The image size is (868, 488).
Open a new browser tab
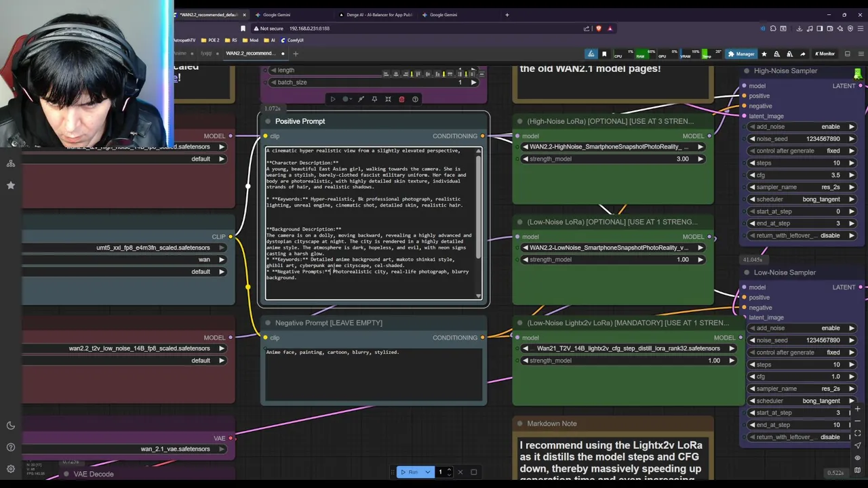tap(507, 14)
